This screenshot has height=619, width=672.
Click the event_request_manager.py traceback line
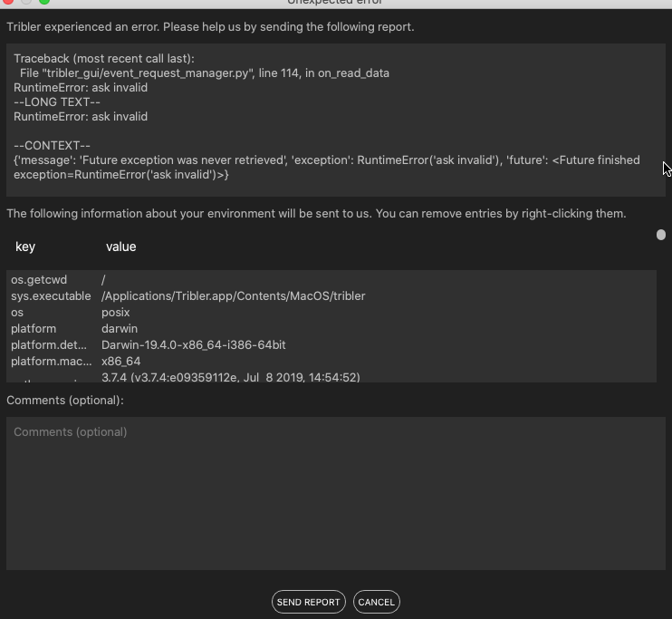205,73
